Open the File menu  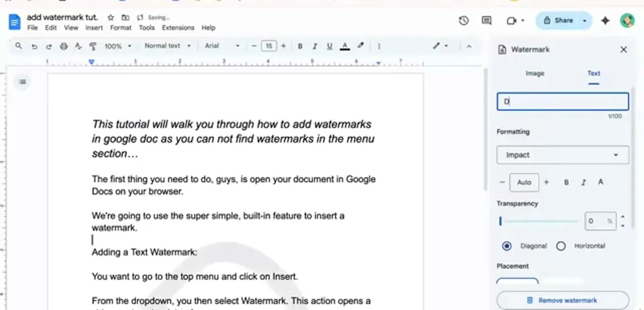pos(32,28)
